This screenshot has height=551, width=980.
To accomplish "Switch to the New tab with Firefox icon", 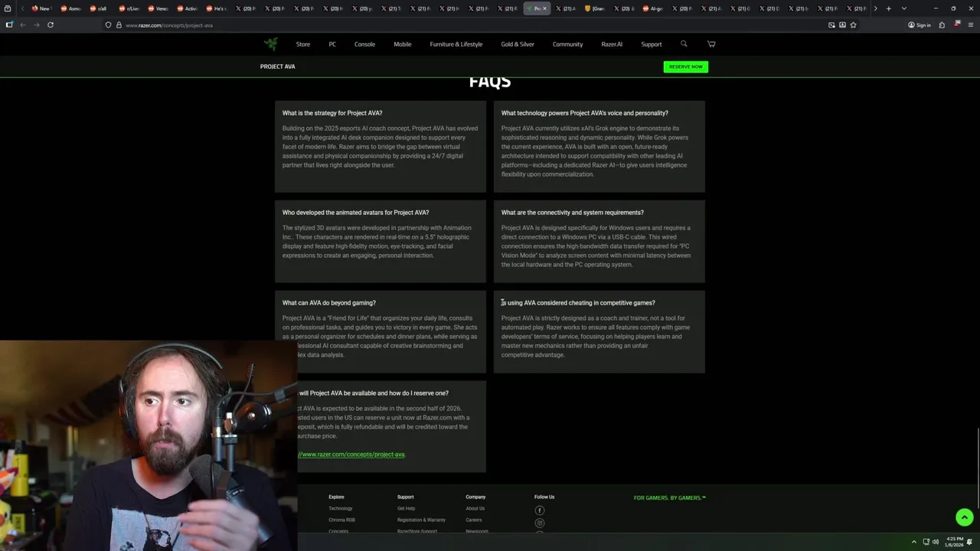I will tap(40, 8).
